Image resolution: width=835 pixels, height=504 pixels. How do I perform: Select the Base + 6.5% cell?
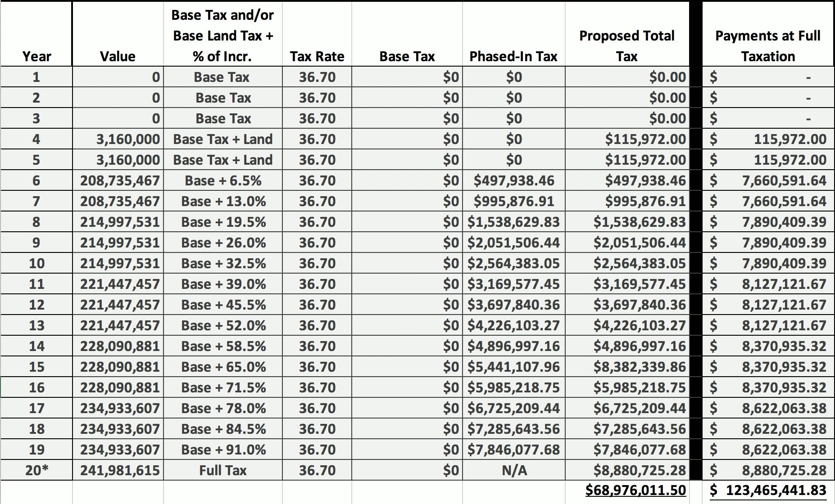223,180
